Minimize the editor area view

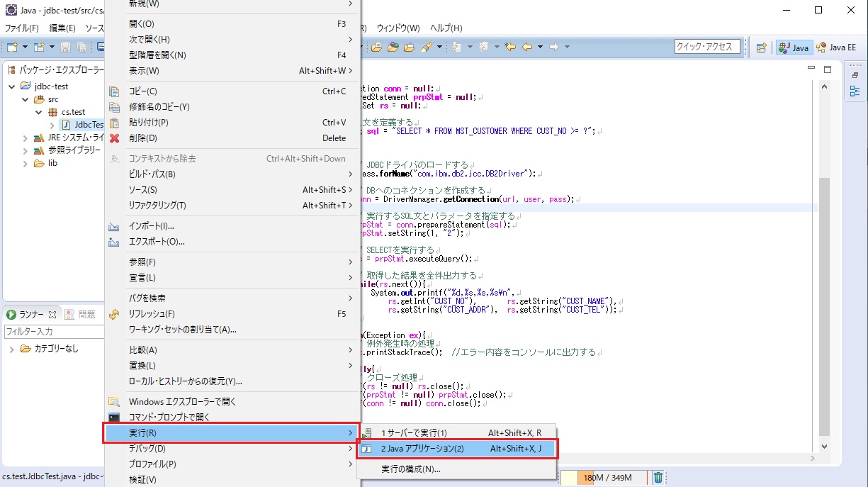tap(811, 69)
